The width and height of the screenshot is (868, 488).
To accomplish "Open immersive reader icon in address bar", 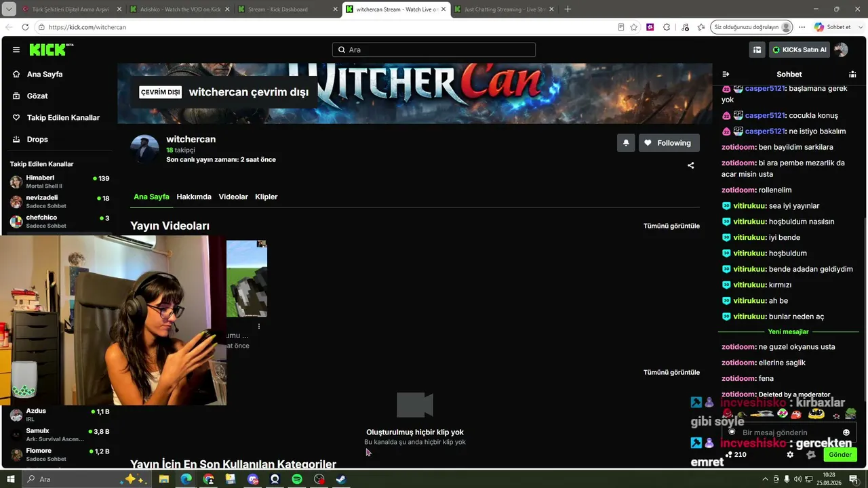I will coord(620,27).
